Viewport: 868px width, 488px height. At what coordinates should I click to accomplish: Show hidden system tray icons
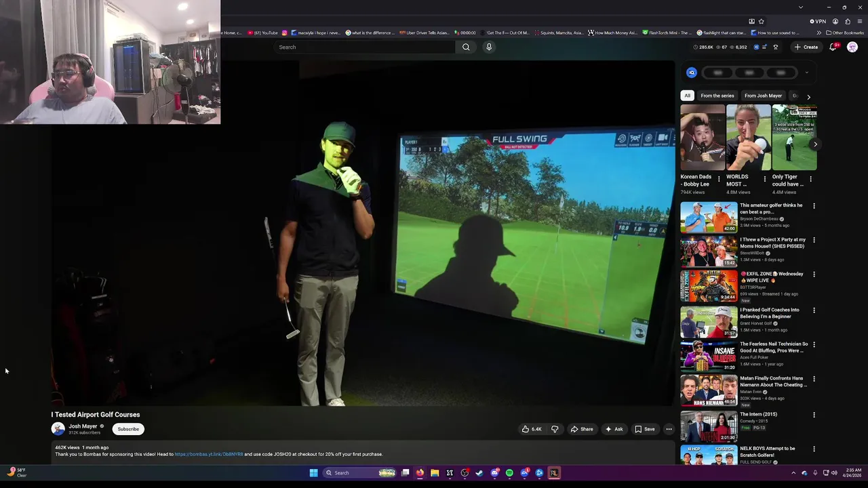coord(793,472)
